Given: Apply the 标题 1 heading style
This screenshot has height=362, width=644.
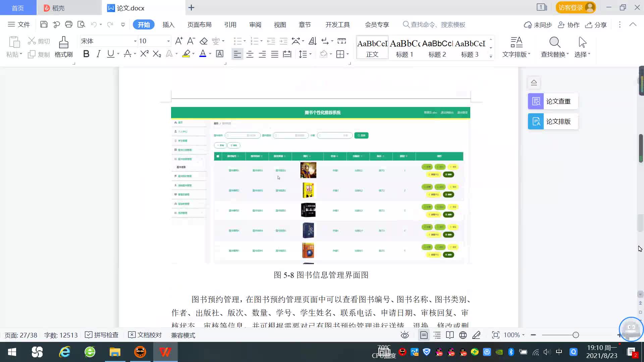Looking at the screenshot, I should [x=405, y=48].
